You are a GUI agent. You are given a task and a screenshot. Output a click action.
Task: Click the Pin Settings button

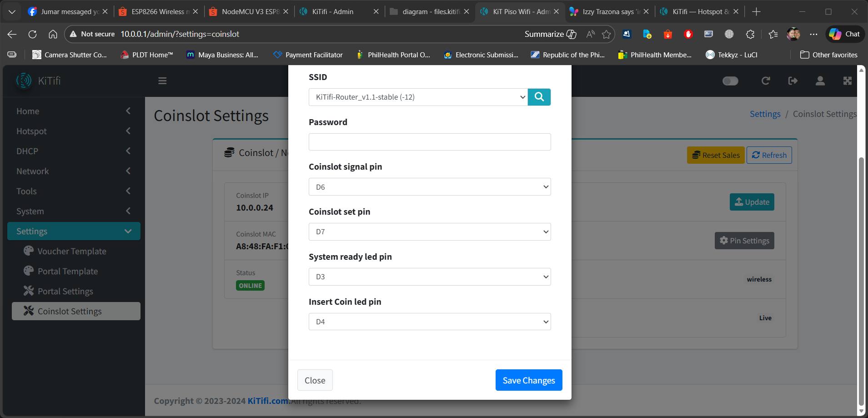pyautogui.click(x=744, y=241)
